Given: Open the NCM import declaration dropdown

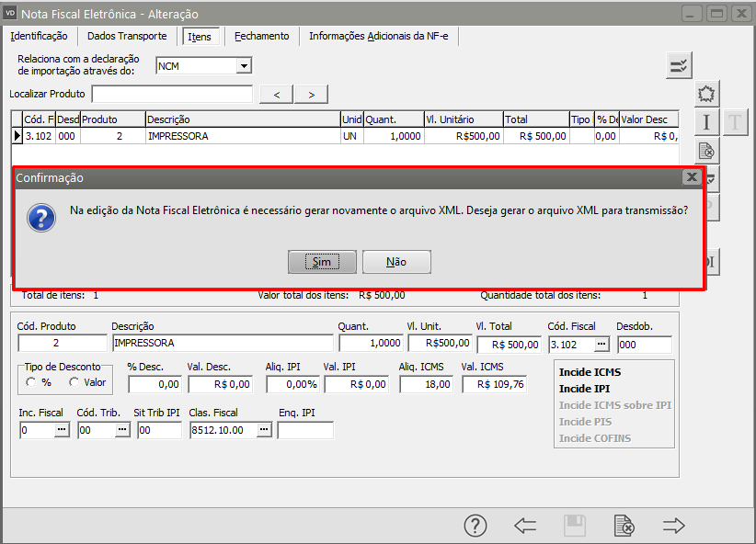Looking at the screenshot, I should 244,66.
